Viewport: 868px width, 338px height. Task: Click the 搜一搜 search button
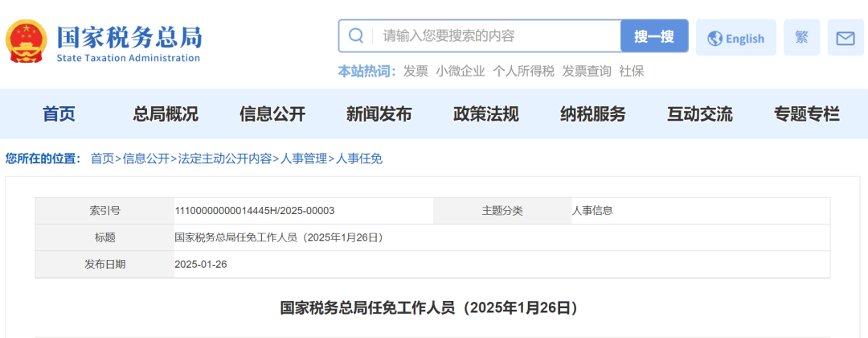pyautogui.click(x=653, y=36)
